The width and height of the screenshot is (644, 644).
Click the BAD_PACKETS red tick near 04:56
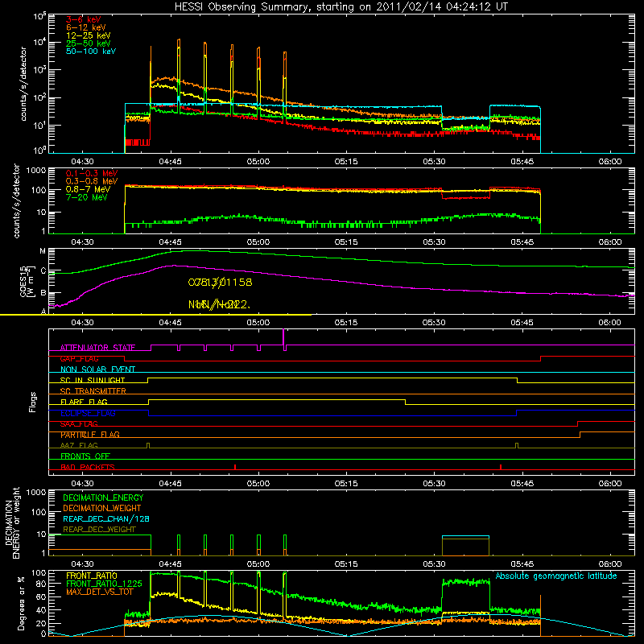(235, 467)
